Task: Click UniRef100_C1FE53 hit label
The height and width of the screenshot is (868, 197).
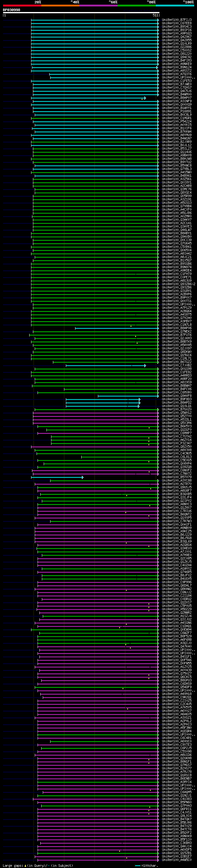Action: pyautogui.click(x=177, y=81)
